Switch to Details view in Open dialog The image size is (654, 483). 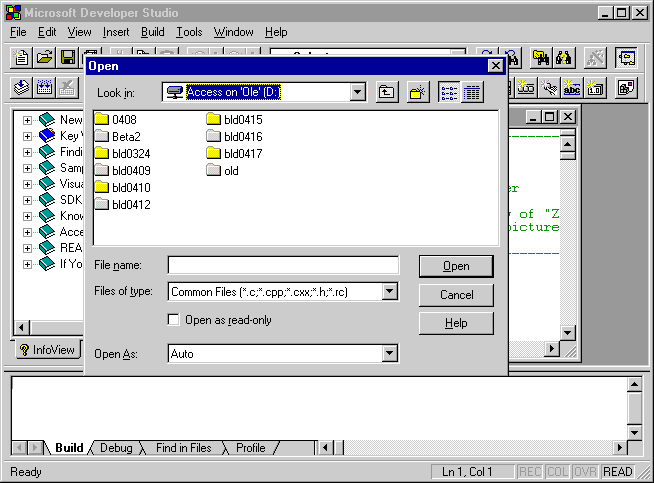coord(472,92)
